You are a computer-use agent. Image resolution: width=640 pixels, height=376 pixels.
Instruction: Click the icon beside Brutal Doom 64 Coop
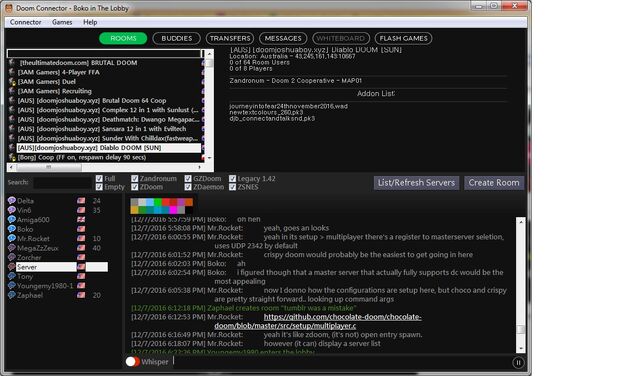coord(12,100)
